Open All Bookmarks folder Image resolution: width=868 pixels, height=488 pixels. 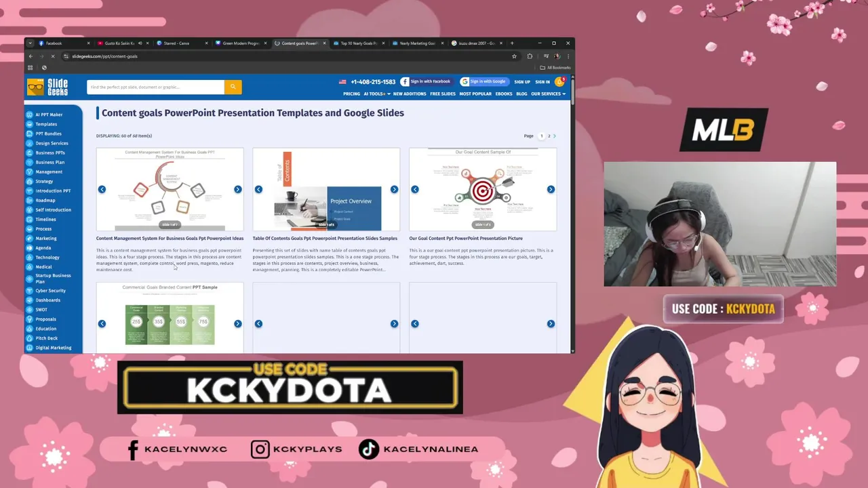point(555,68)
